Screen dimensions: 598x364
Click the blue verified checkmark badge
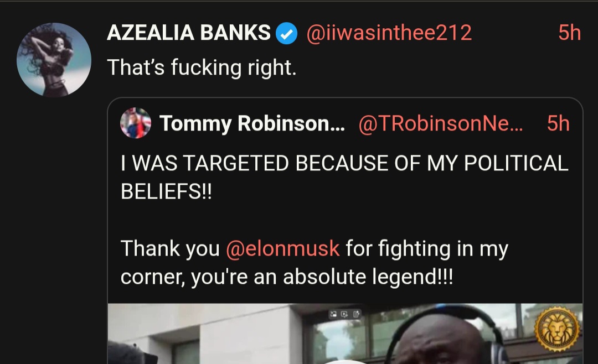[x=286, y=33]
